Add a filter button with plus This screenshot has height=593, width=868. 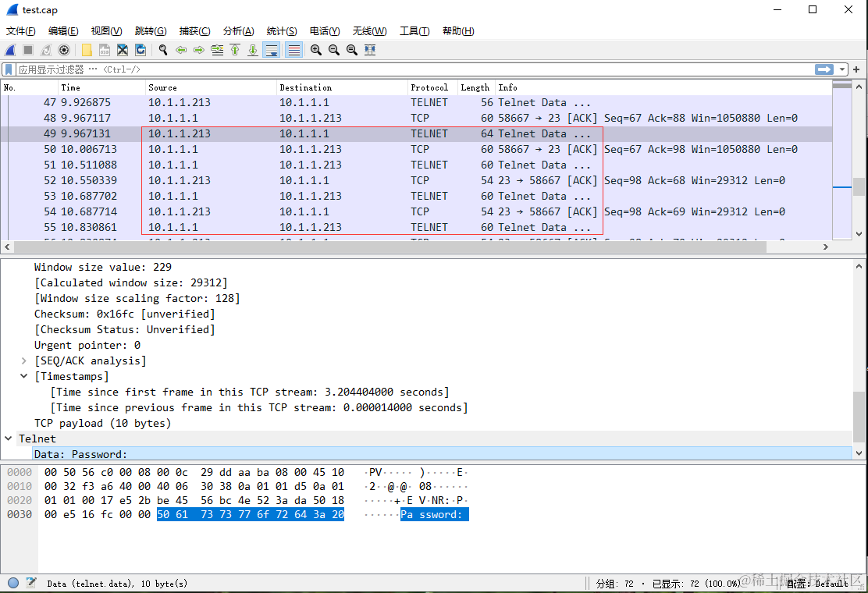click(856, 69)
